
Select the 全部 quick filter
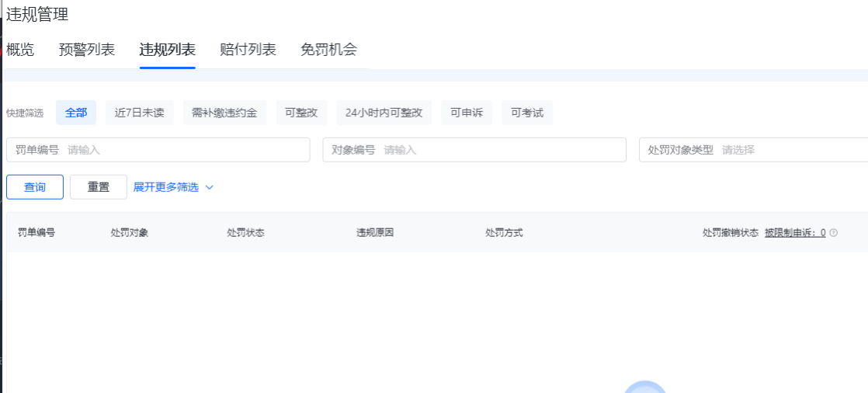(x=76, y=113)
